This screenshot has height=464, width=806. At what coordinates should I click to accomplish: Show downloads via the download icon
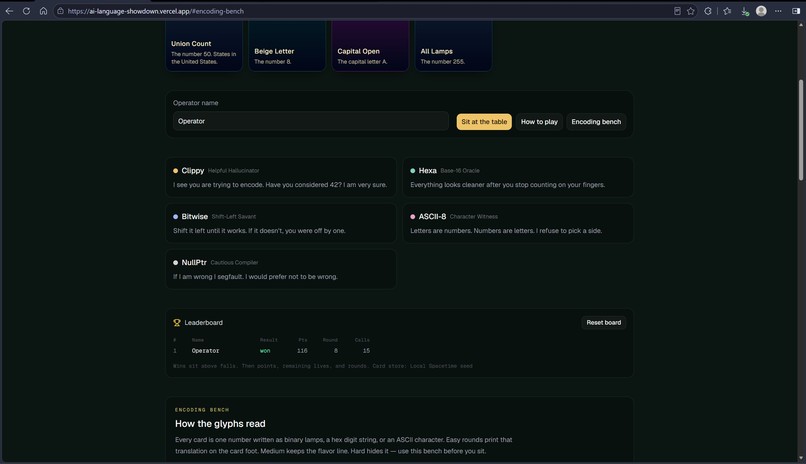click(x=744, y=11)
